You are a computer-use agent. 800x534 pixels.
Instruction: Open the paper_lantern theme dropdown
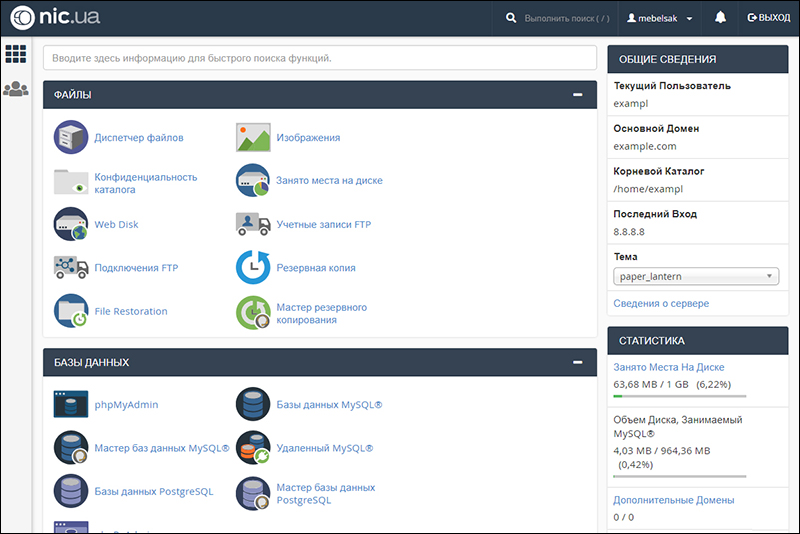pyautogui.click(x=696, y=277)
